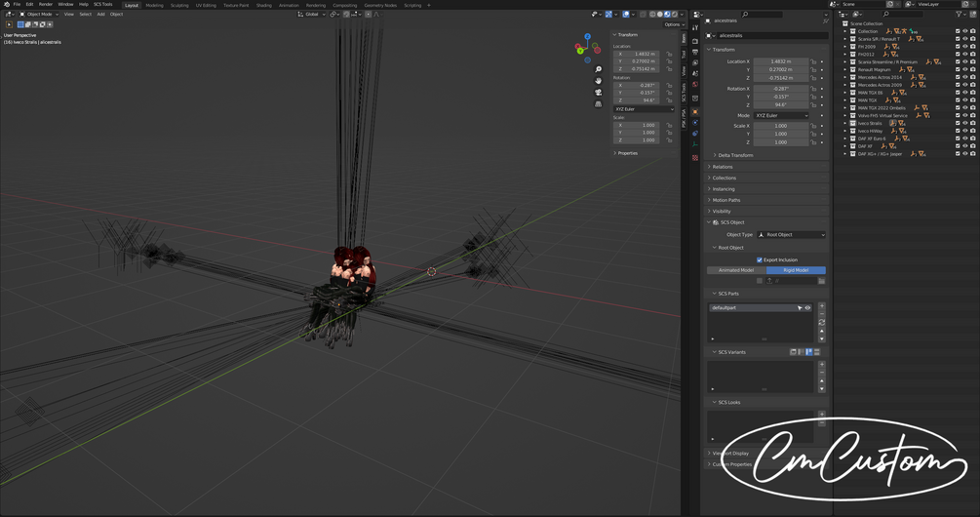Switch perspective/orthographic grid gizmo icon
Viewport: 980px width, 517px height.
click(598, 103)
